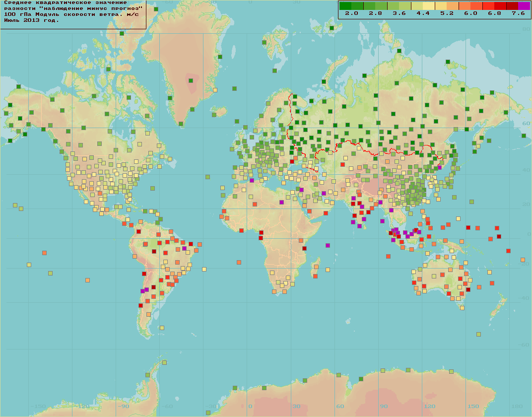Image resolution: width=532 pixels, height=417 pixels.
Task: Click the purple station marker in Tunisia
Action: click(x=252, y=181)
